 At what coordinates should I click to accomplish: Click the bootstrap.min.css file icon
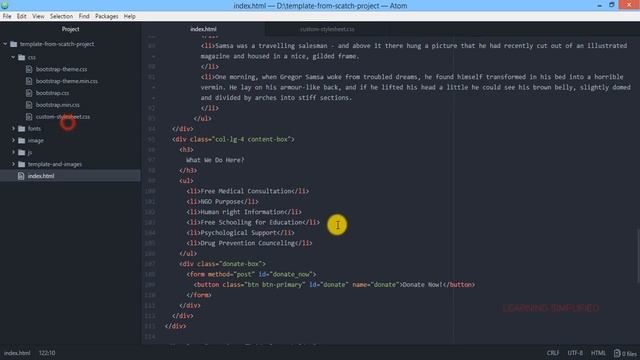[x=29, y=105]
